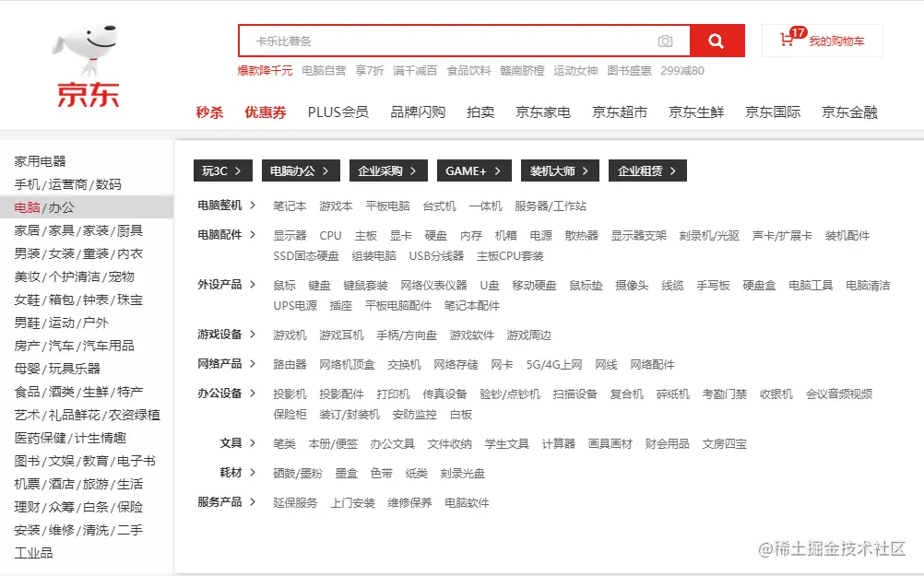The width and height of the screenshot is (924, 576).
Task: Click the 电脑自营 hot keyword
Action: click(x=324, y=71)
